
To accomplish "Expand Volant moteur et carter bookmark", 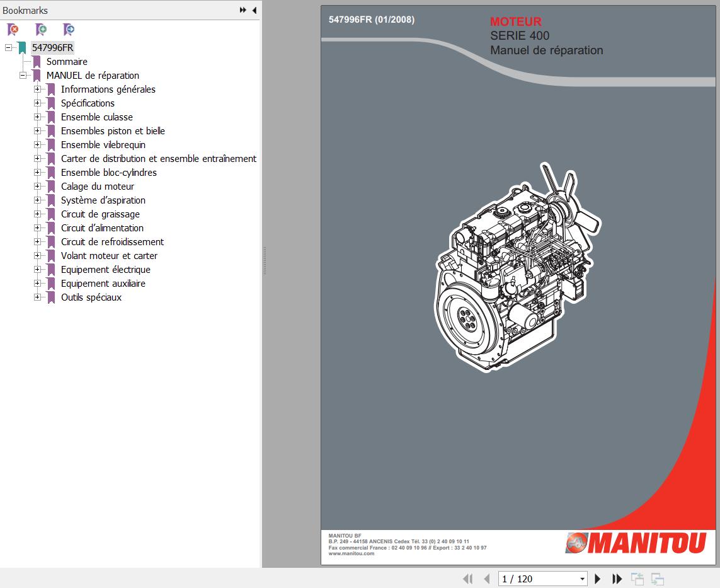I will coord(37,255).
